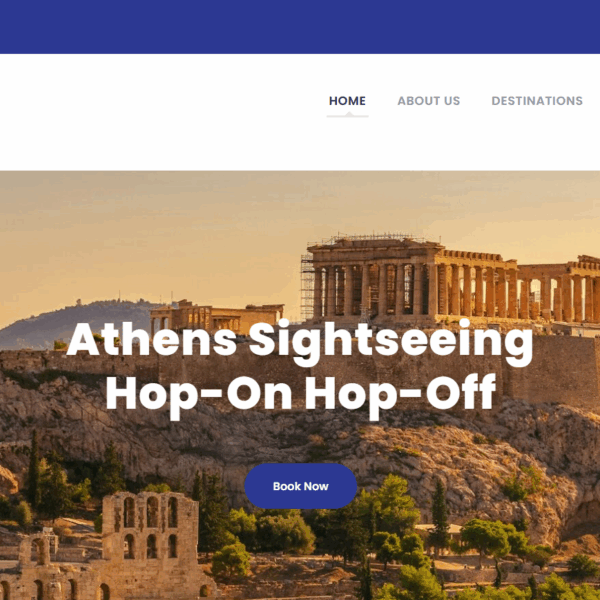This screenshot has height=600, width=600.
Task: Click the scaffolding beside the Parthenon
Action: coord(307,287)
